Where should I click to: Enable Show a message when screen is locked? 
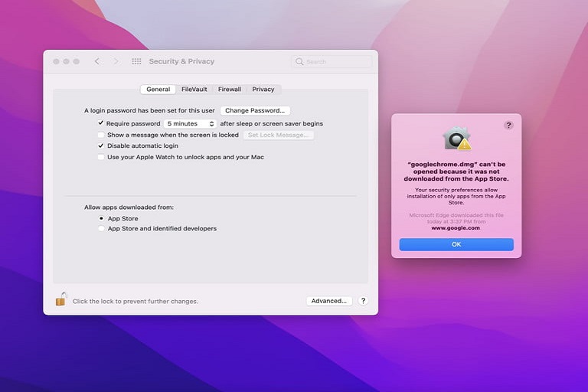point(101,135)
